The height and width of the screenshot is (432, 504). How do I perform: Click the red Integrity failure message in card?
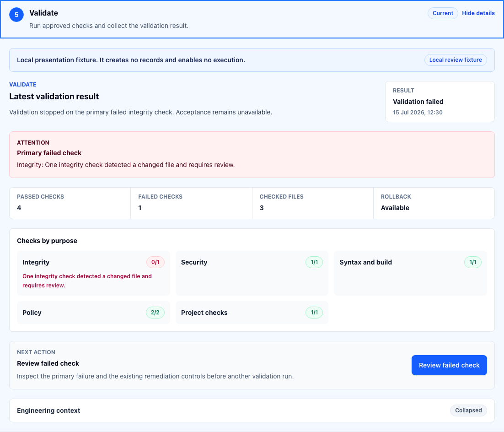(87, 281)
